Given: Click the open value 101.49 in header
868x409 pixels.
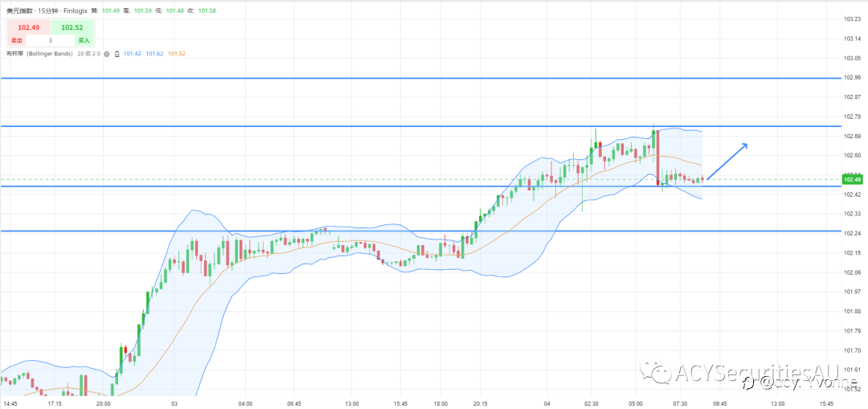Looking at the screenshot, I should [x=112, y=10].
